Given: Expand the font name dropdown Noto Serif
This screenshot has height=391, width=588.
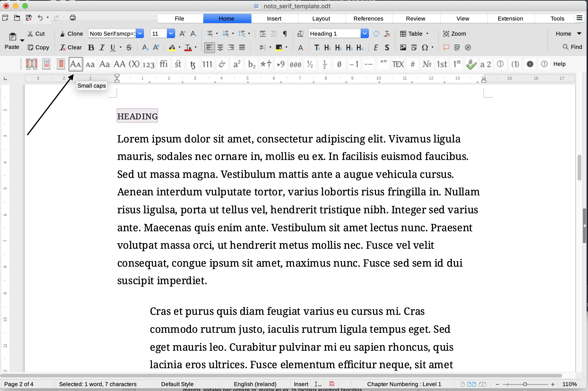Looking at the screenshot, I should (x=139, y=34).
